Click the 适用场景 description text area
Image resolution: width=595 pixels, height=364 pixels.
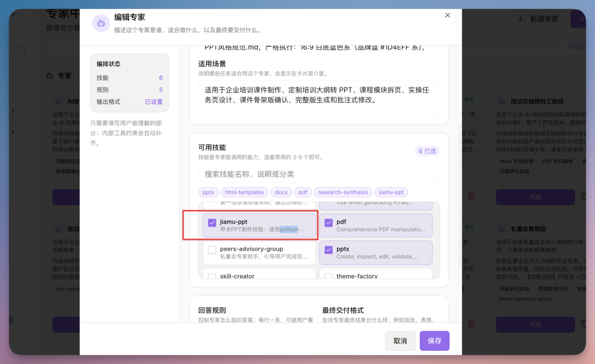[x=319, y=98]
